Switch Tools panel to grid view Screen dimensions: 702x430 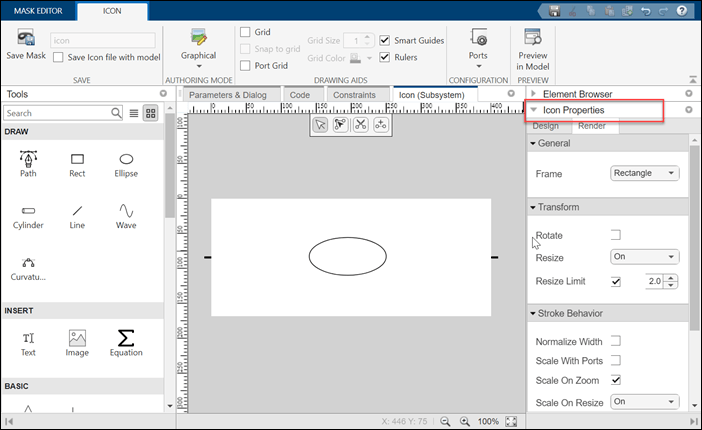click(x=151, y=113)
